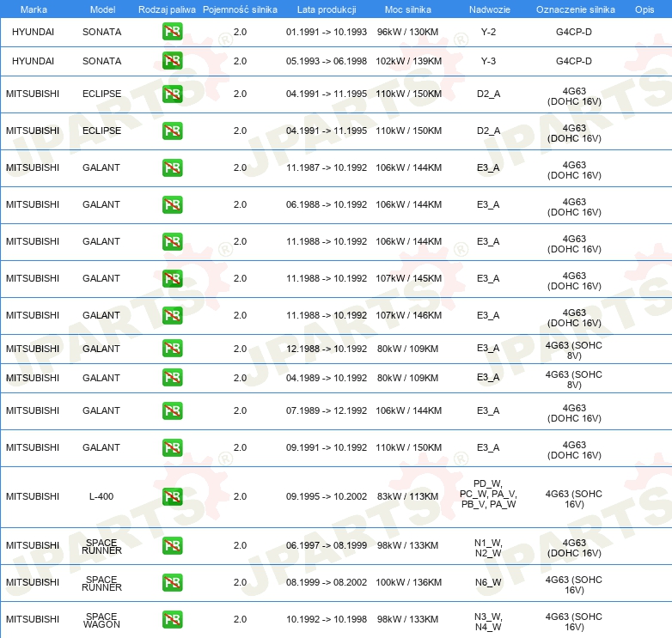Image resolution: width=672 pixels, height=638 pixels.
Task: Click fuel icon in Galant 107kW / 145KM row
Action: coord(172,279)
